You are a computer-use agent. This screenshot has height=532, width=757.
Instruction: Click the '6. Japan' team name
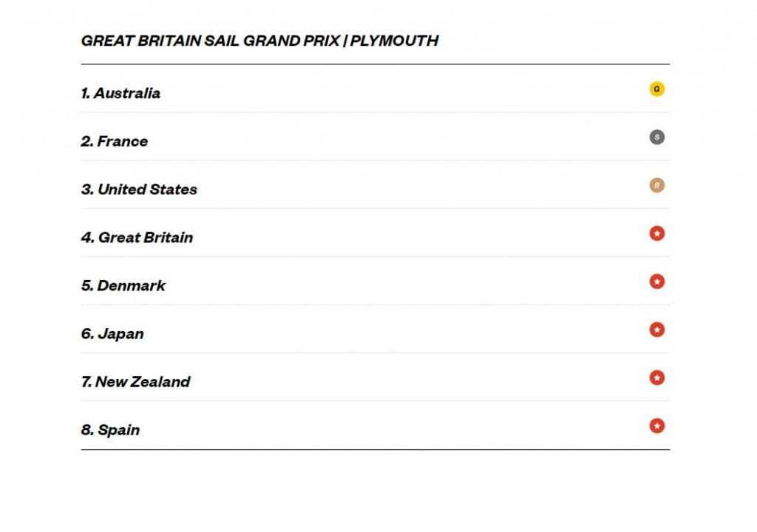tap(112, 334)
